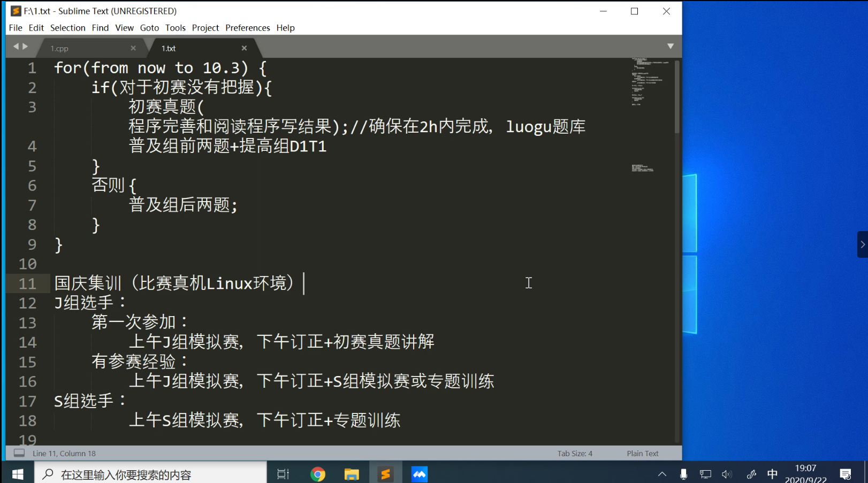The height and width of the screenshot is (483, 868).
Task: Click the pen tray icon
Action: 751,474
